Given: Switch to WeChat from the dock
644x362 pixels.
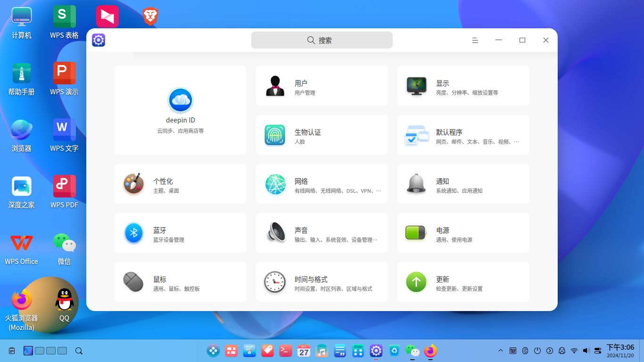Looking at the screenshot, I should point(412,351).
